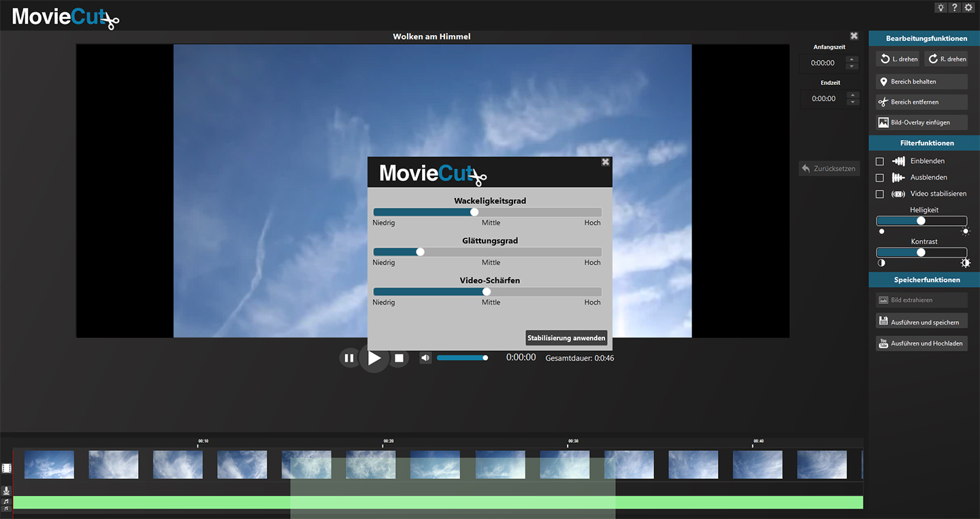Increase Anfangszeit with the up arrow

pos(852,59)
